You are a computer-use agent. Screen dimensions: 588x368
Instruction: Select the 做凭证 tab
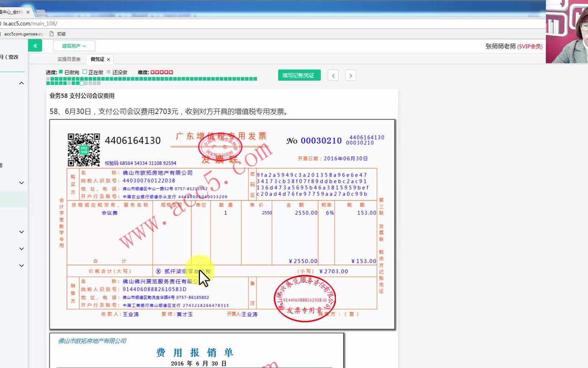point(97,59)
